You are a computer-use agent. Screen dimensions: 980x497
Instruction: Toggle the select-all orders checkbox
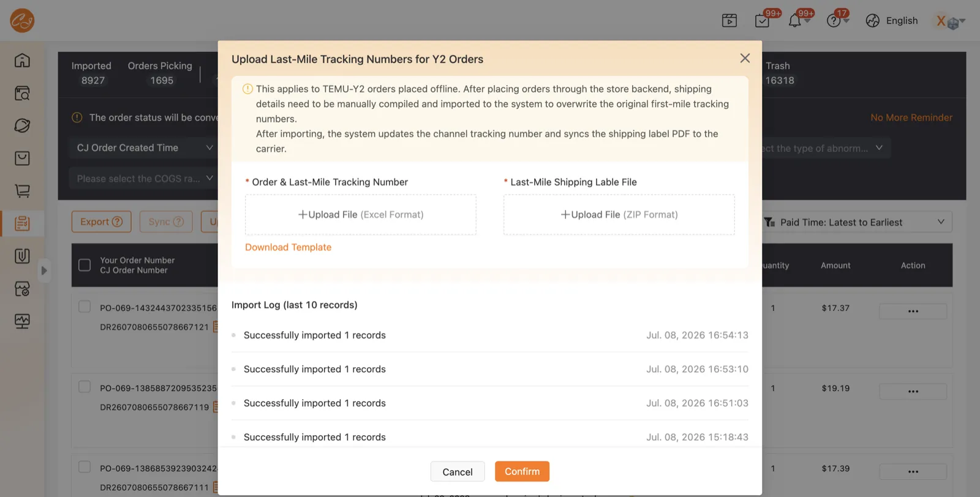click(x=85, y=265)
